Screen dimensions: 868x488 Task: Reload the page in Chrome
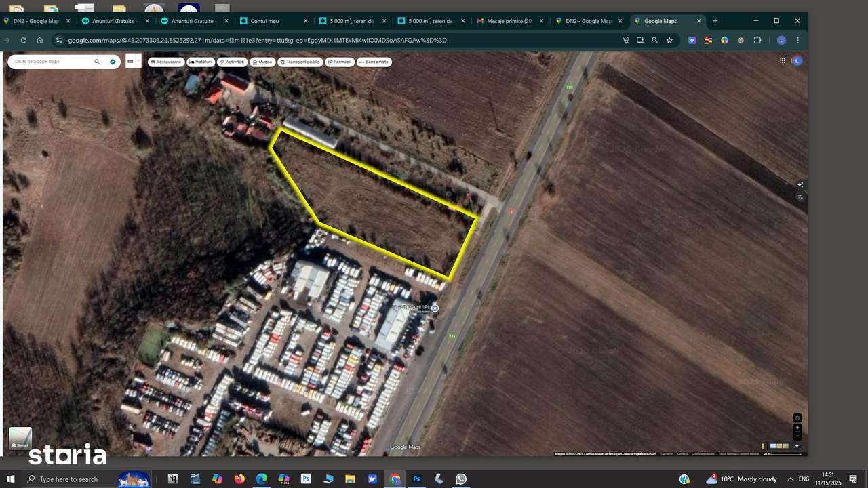[23, 40]
